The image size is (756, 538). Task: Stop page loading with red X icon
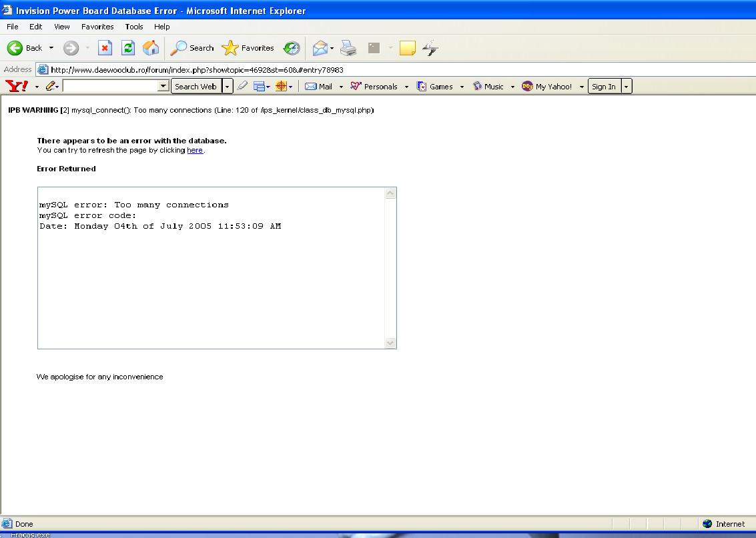[105, 48]
